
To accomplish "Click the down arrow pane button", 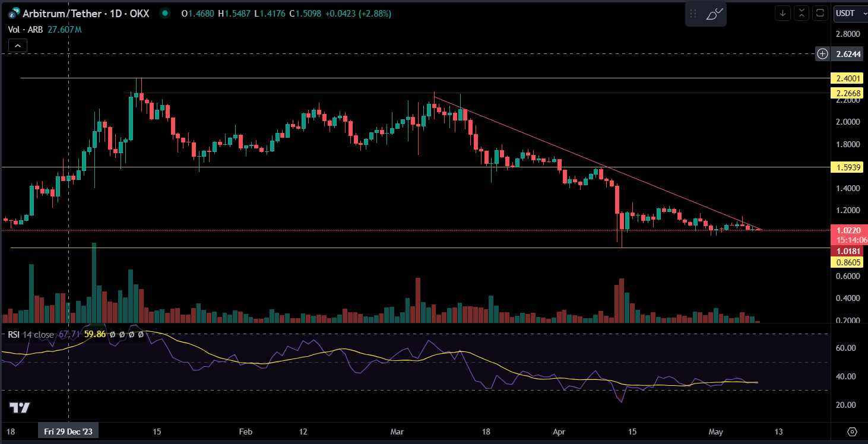I will [x=783, y=12].
